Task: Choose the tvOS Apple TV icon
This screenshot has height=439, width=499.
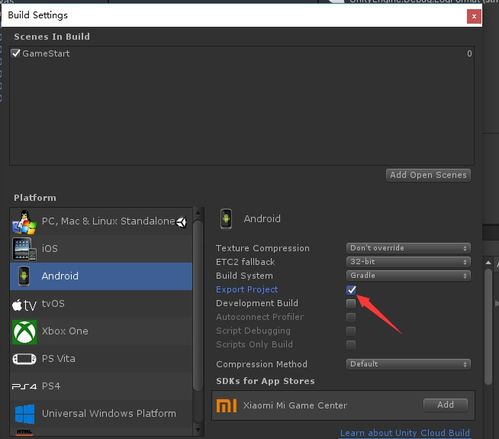Action: [24, 305]
